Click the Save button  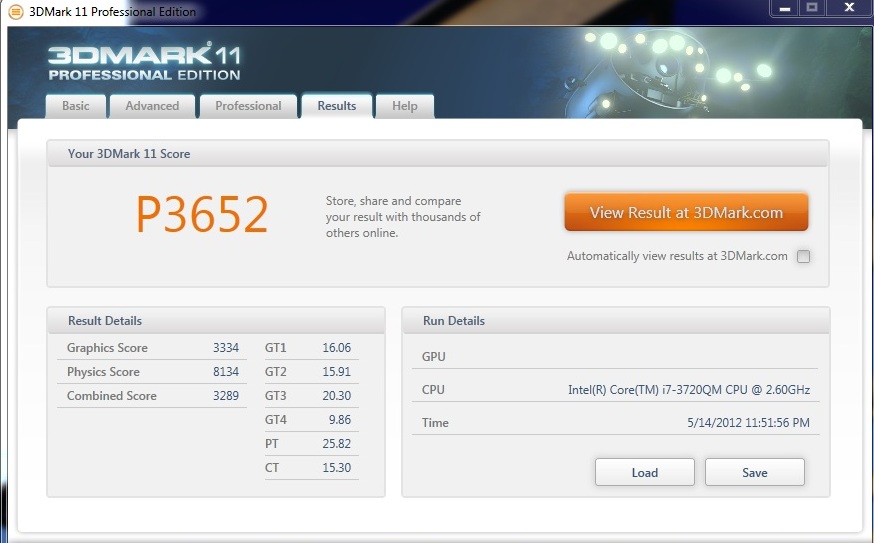[755, 473]
